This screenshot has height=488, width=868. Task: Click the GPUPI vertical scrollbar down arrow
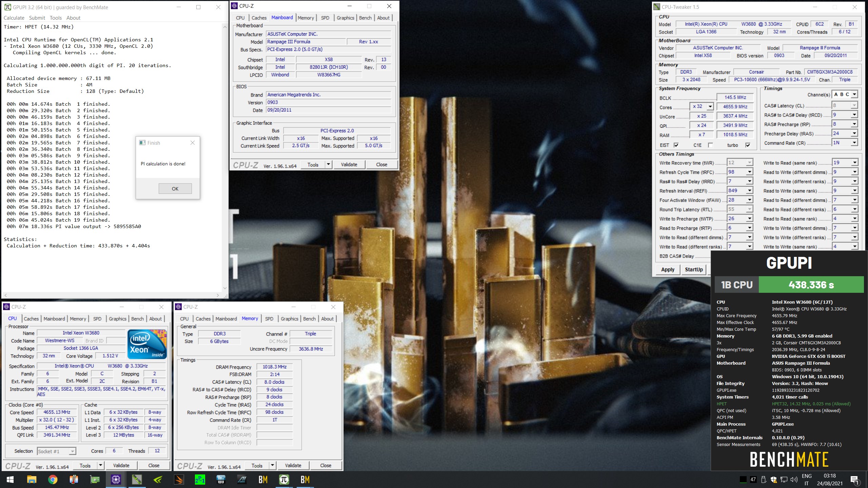coord(225,288)
